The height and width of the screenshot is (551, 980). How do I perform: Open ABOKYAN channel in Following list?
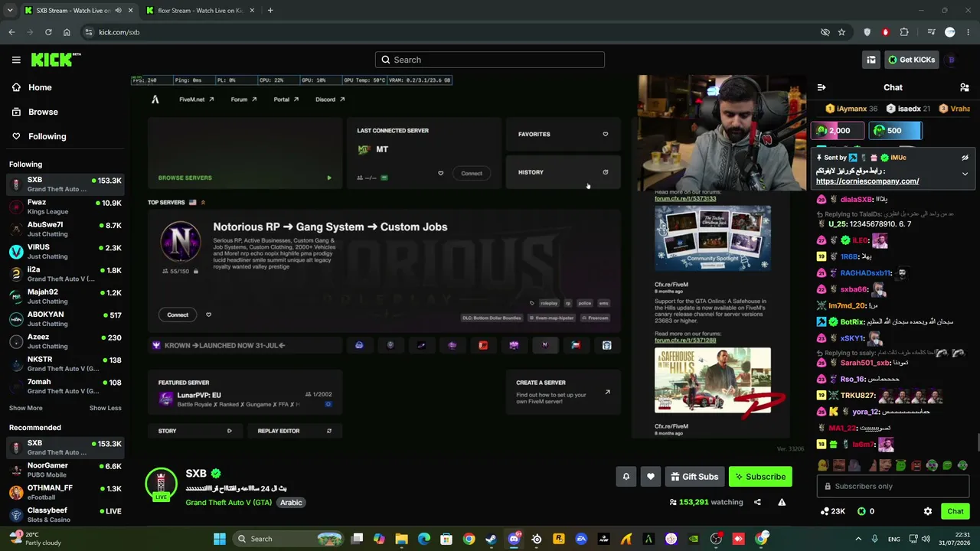click(x=65, y=318)
